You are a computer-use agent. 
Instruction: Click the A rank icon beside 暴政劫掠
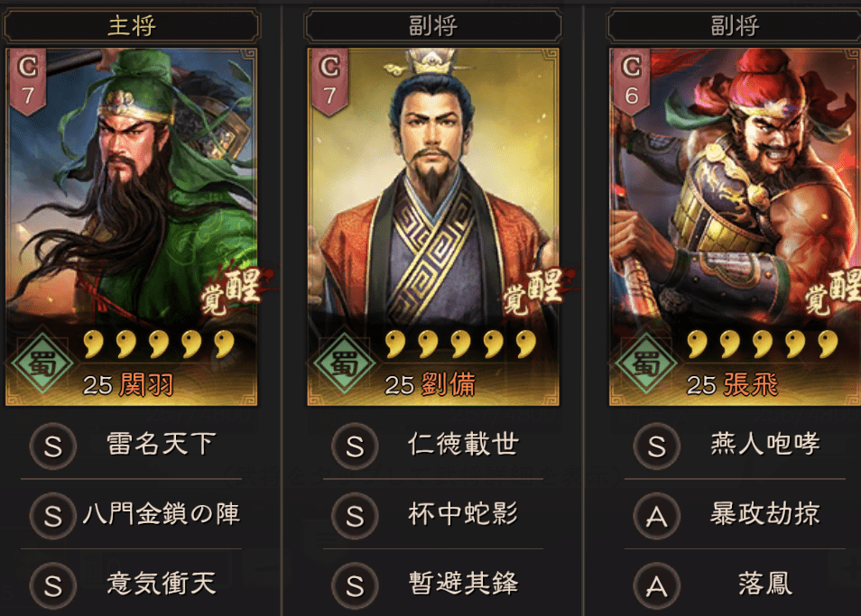point(657,516)
